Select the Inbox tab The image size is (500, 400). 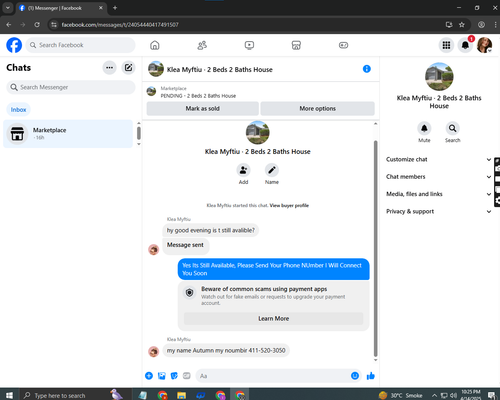point(18,109)
